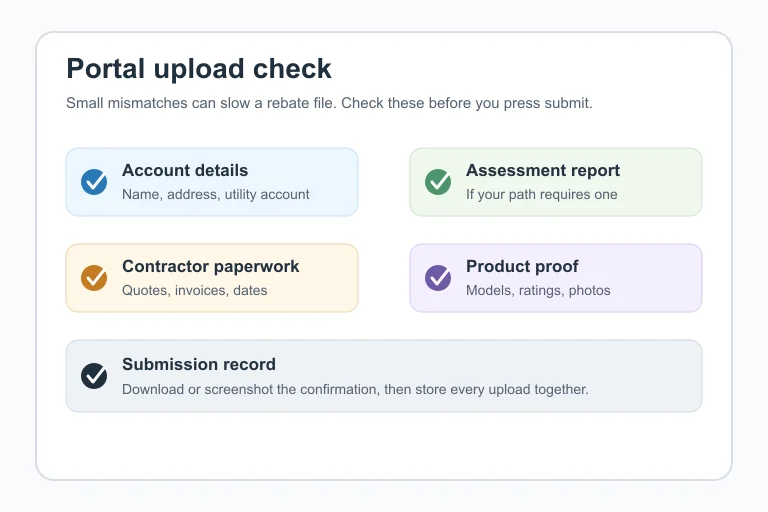This screenshot has width=768, height=512.
Task: Click 'Name, address, utility account' text
Action: (x=216, y=195)
